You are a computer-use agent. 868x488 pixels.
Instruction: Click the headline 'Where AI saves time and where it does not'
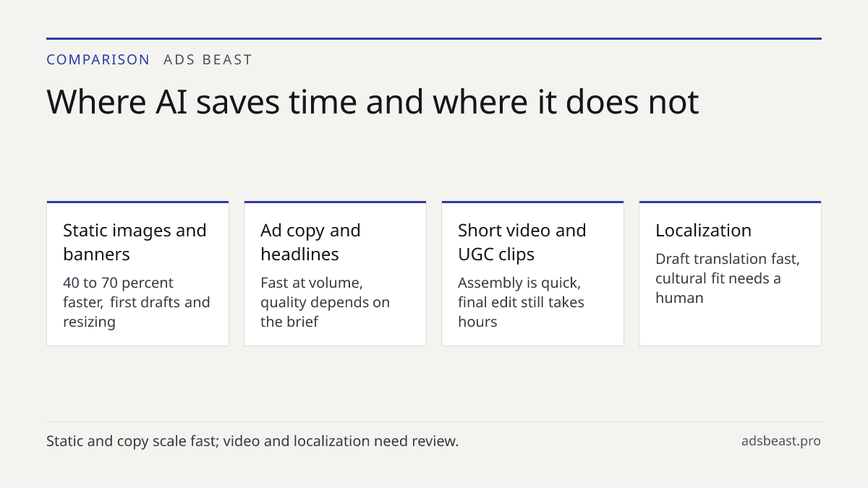point(373,102)
